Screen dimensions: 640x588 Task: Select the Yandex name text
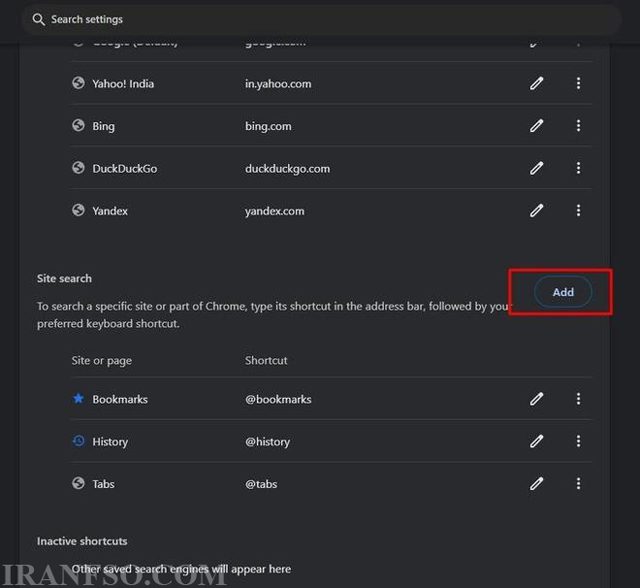(110, 211)
